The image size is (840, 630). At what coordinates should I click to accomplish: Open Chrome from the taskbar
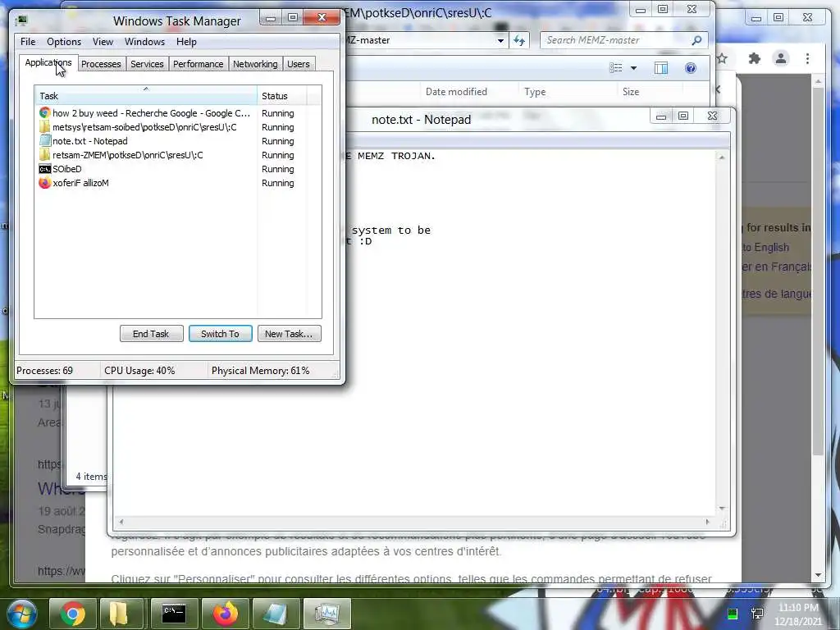point(73,614)
